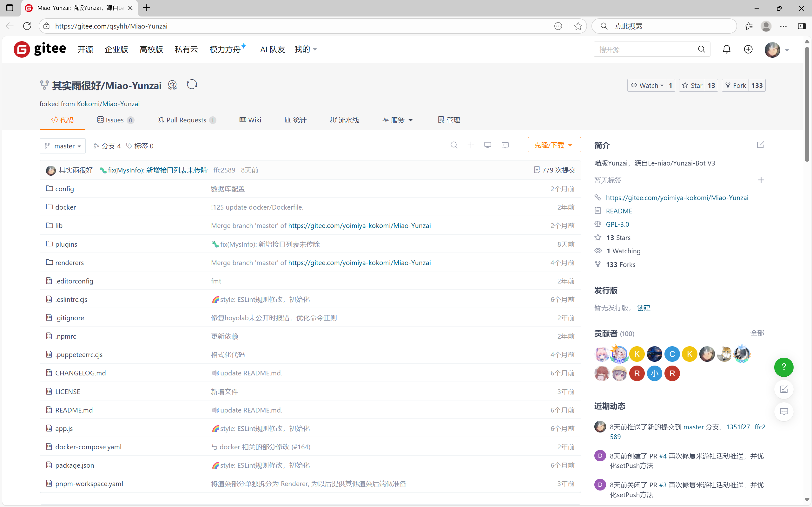Screen dimensions: 812x507
Task: Toggle Watch on the repository
Action: (647, 86)
